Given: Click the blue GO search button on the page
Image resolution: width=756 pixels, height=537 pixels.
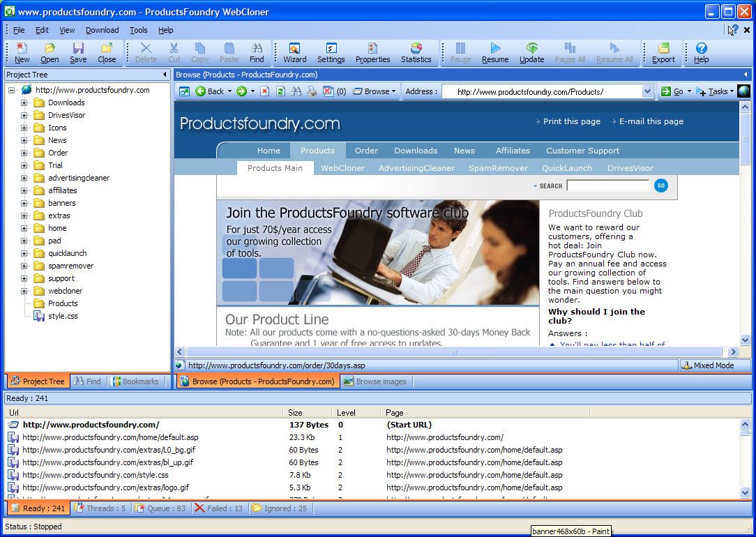Looking at the screenshot, I should (x=661, y=186).
